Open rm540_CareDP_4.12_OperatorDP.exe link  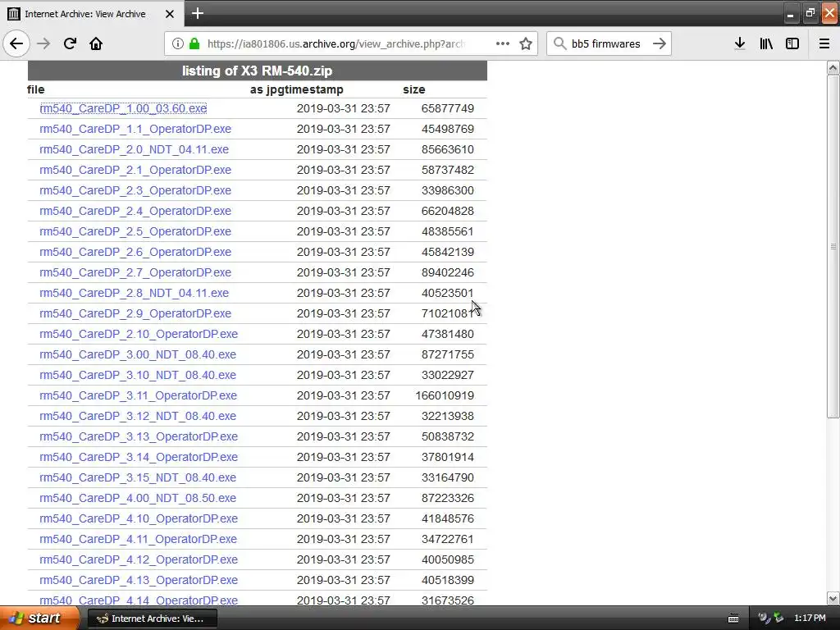[x=139, y=559]
